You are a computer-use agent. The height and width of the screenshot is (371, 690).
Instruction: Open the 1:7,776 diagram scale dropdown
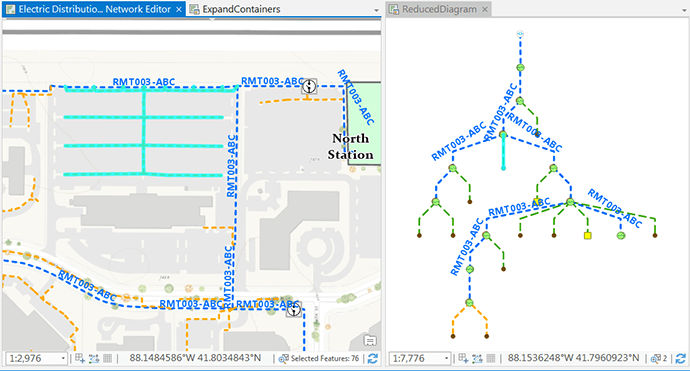447,358
